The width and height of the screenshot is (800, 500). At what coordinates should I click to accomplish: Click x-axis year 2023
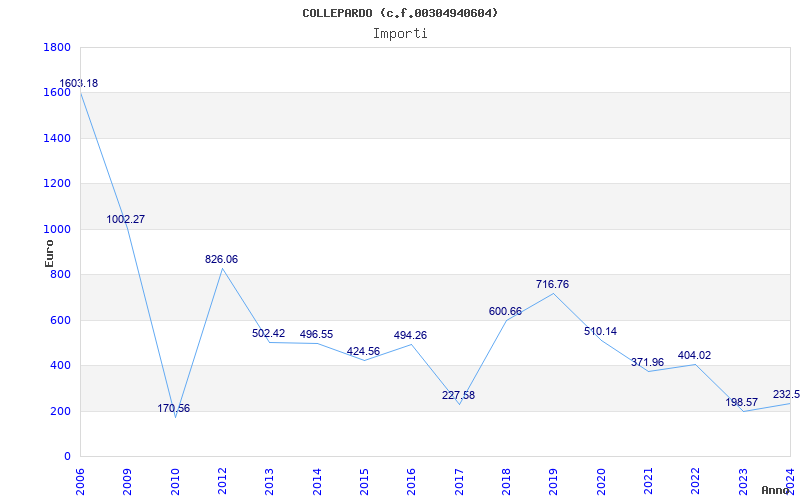point(743,481)
